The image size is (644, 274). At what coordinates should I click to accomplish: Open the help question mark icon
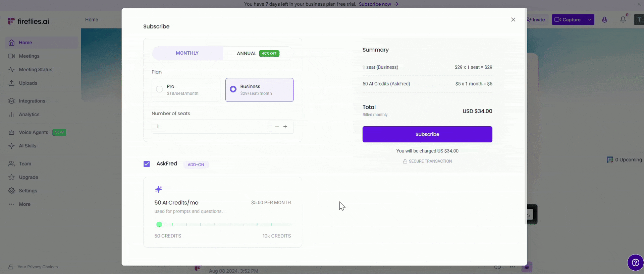click(635, 263)
